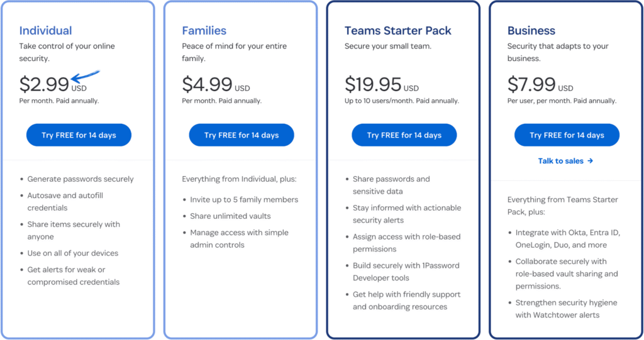644x340 pixels.
Task: Begin the Business plan free trial
Action: click(x=567, y=135)
